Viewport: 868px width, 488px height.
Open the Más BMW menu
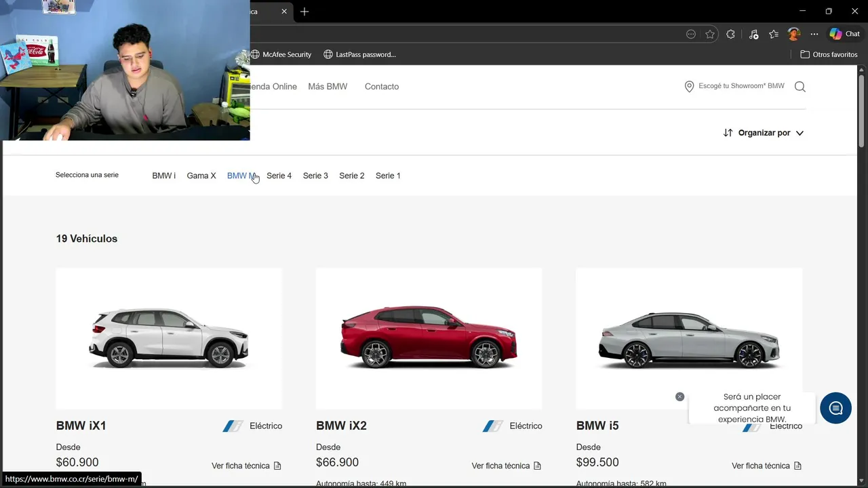[328, 86]
